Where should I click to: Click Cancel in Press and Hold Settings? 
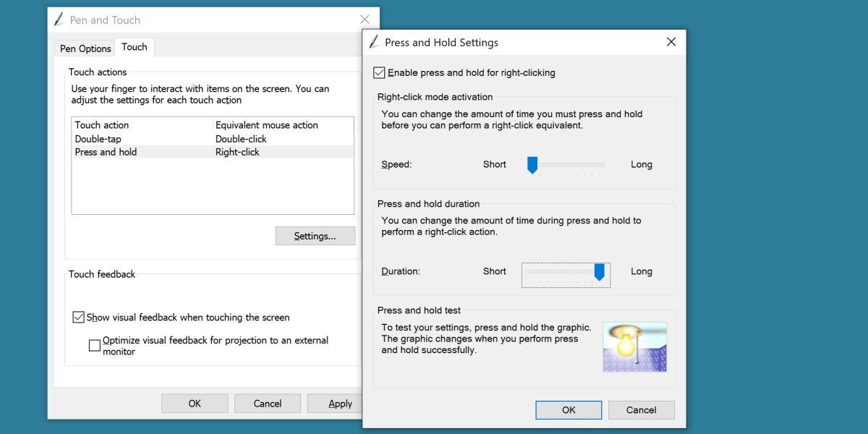pos(642,409)
